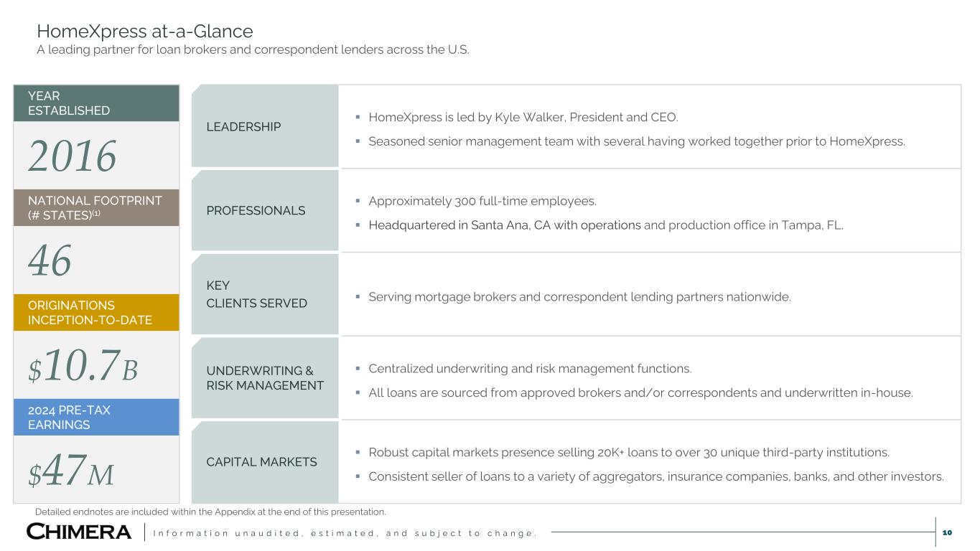The height and width of the screenshot is (551, 980).
Task: Click the 2016 year figure
Action: [x=73, y=156]
